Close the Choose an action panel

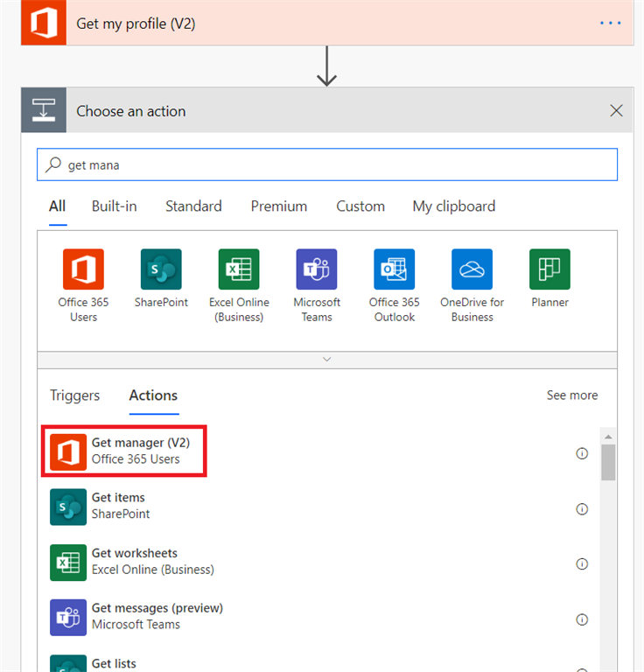(x=616, y=110)
